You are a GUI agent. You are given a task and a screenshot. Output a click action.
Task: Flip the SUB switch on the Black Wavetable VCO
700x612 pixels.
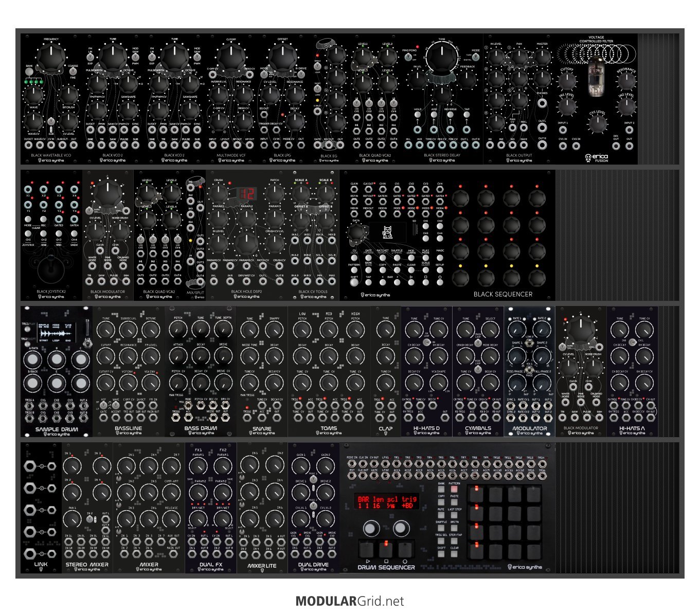tap(51, 122)
